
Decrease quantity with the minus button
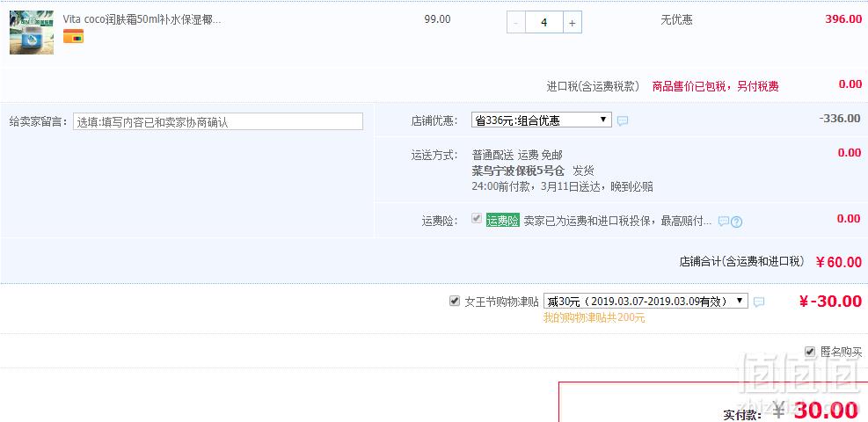pos(516,23)
